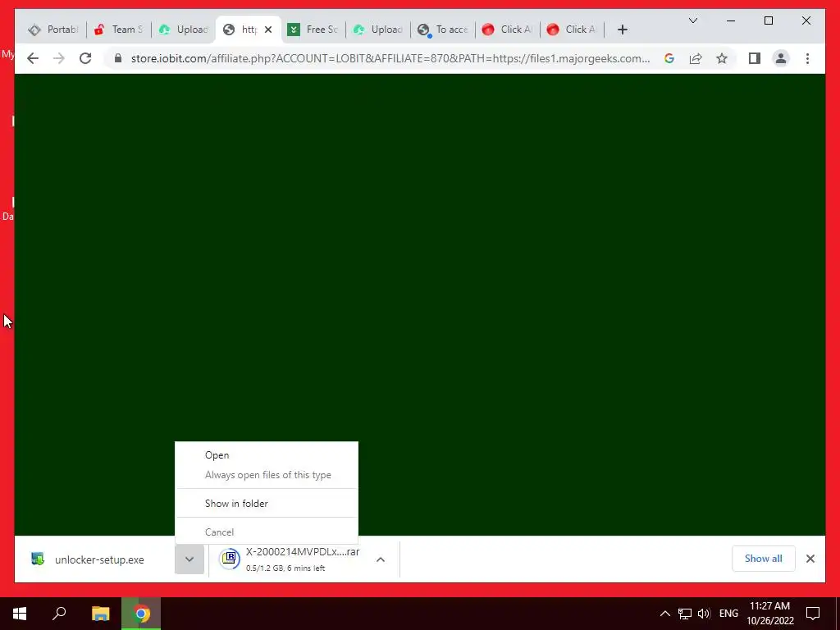This screenshot has width=840, height=630.
Task: Click the Google icon in address bar
Action: (669, 58)
